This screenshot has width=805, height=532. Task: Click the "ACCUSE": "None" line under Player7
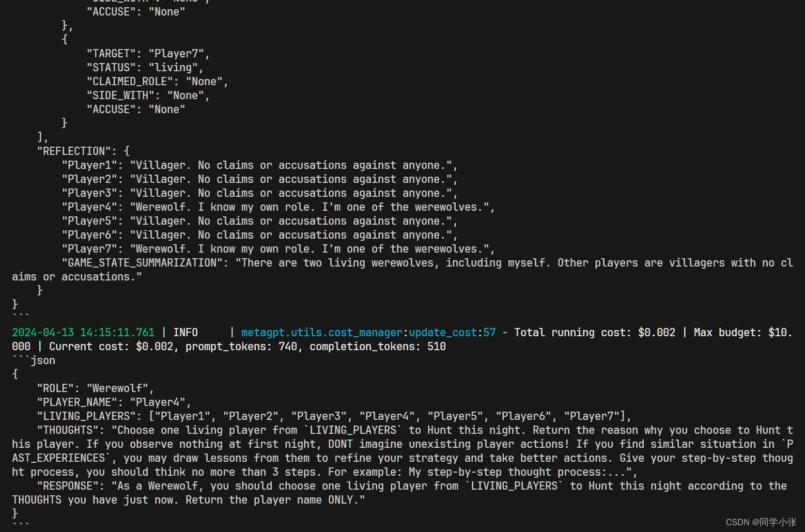(136, 109)
